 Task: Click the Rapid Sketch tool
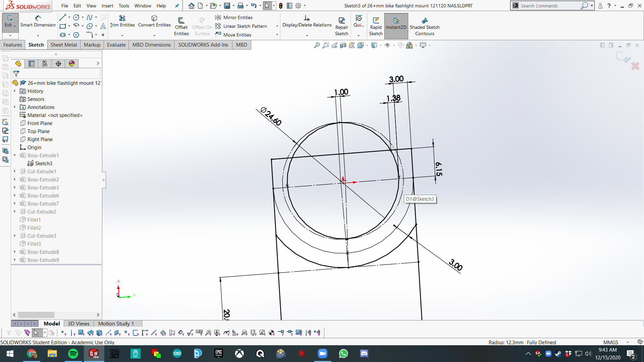pyautogui.click(x=376, y=26)
